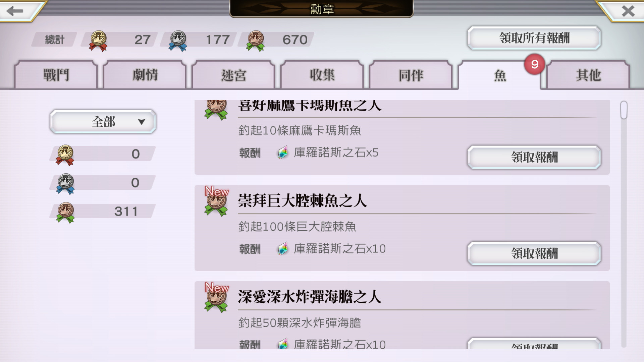Select the gold medal filter in sidebar
This screenshot has width=644, height=362.
pyautogui.click(x=102, y=154)
